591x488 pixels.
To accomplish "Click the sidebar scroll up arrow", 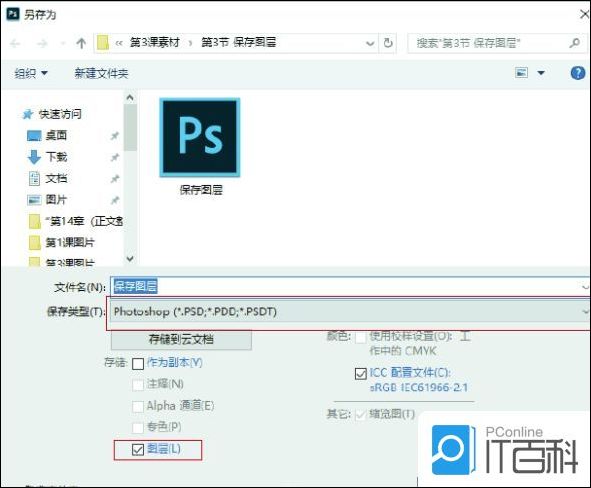I will [x=130, y=98].
